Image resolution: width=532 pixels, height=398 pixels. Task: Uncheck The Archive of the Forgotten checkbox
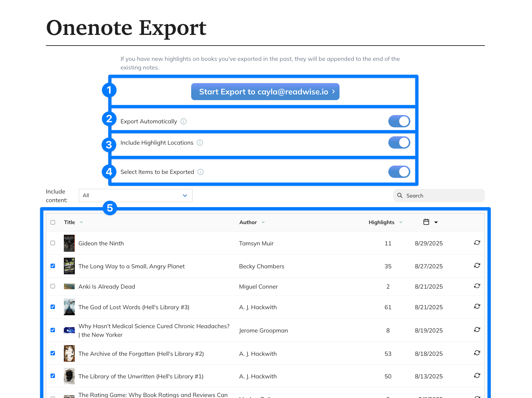[53, 353]
